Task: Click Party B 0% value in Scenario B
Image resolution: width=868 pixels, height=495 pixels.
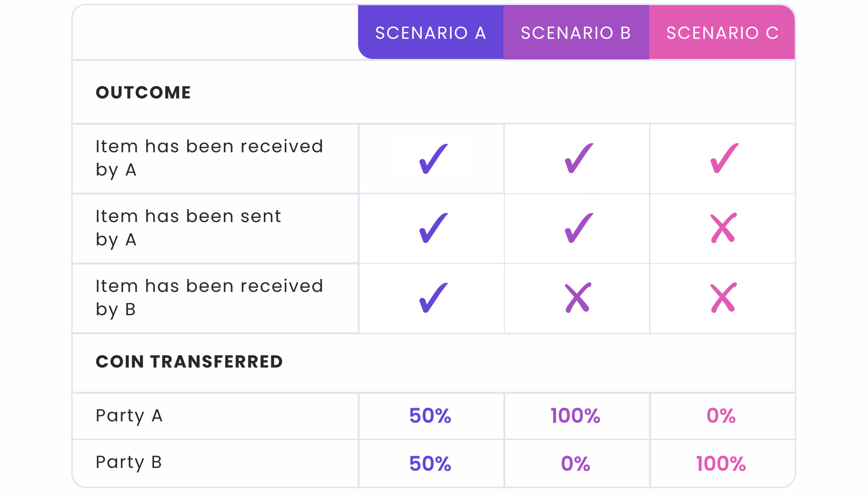Action: pos(576,464)
